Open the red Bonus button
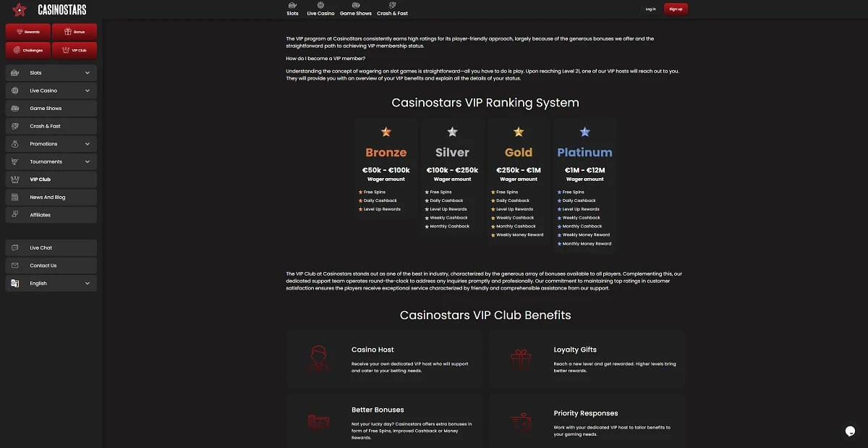Image resolution: width=868 pixels, height=448 pixels. [75, 32]
